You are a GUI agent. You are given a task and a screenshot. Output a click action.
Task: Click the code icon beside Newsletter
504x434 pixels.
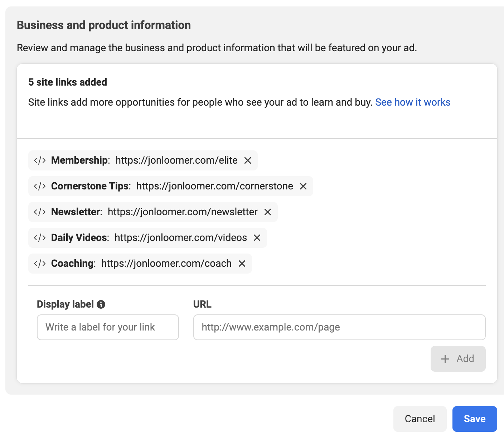click(x=40, y=212)
